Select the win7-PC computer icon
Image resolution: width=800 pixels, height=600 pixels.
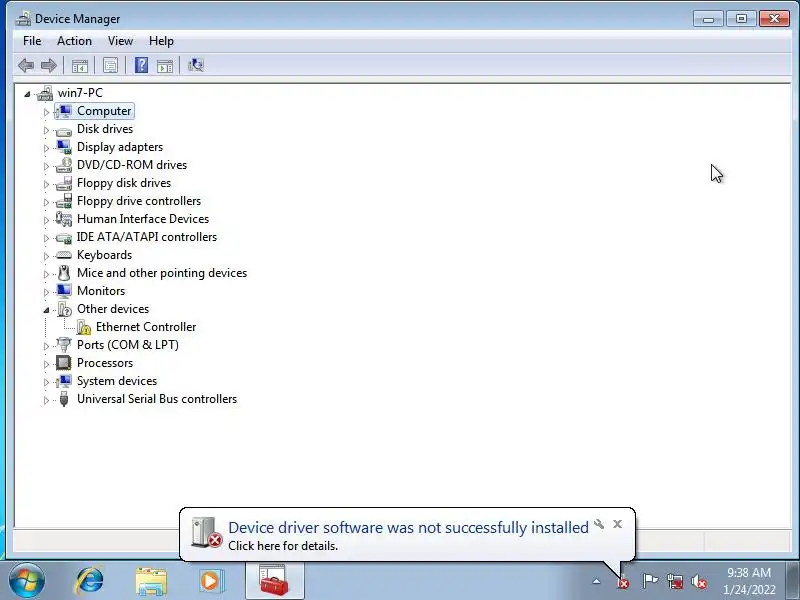pyautogui.click(x=45, y=93)
